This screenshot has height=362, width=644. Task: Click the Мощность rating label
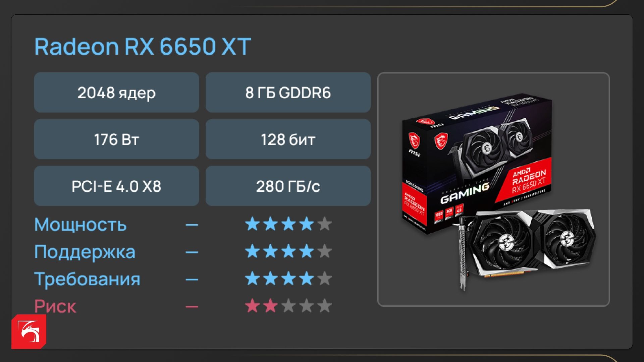80,224
